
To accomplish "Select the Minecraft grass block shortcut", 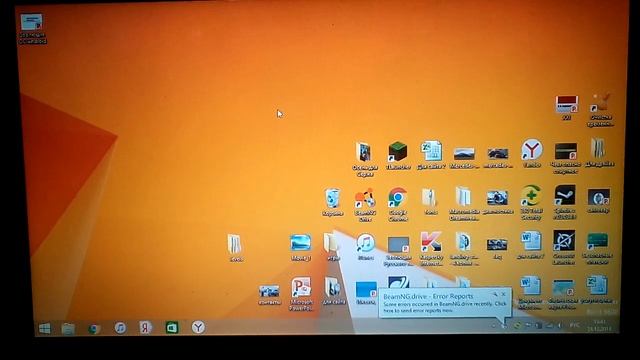I will point(398,155).
